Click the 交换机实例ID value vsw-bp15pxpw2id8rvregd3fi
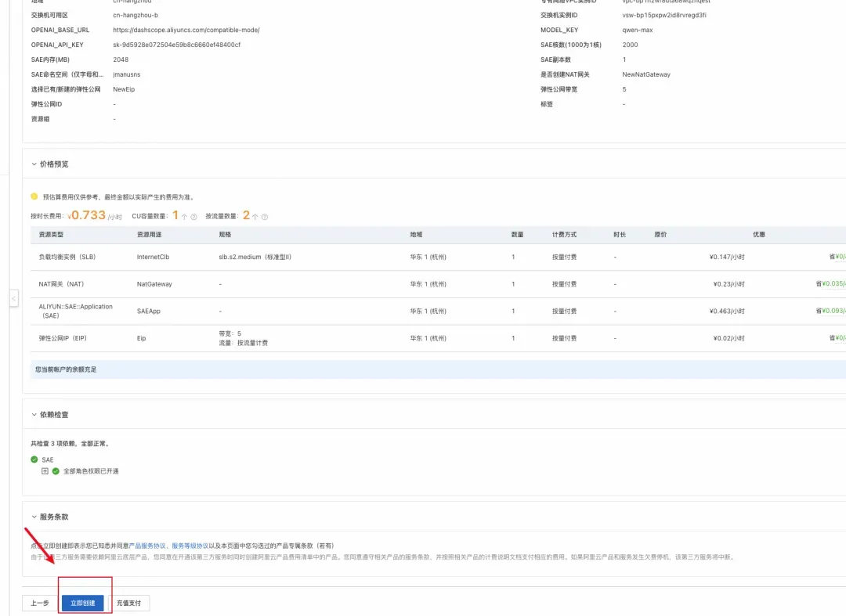 pos(664,15)
